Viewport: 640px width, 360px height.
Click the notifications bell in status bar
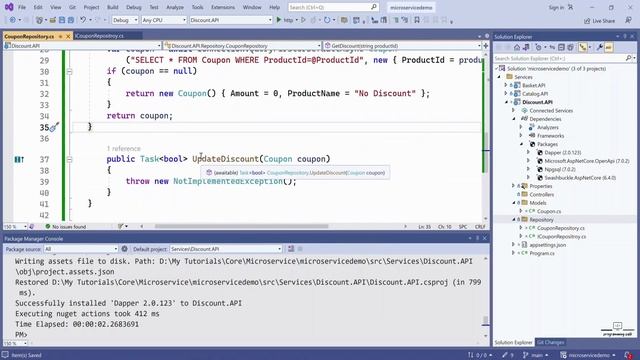[628, 355]
